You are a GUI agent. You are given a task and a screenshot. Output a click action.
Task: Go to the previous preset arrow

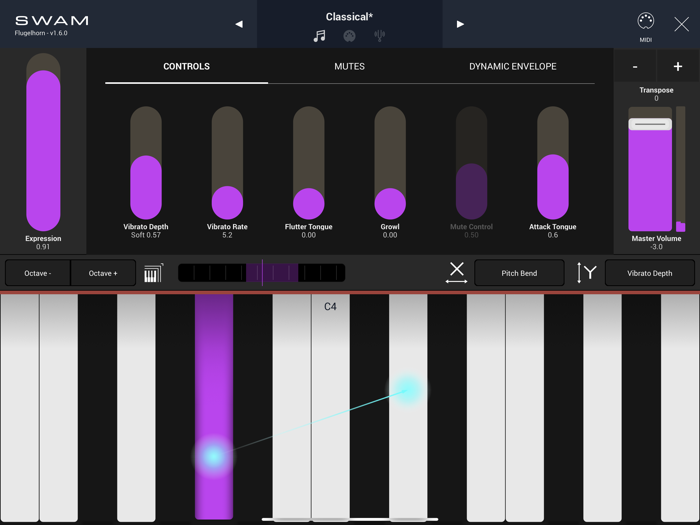[x=239, y=24]
